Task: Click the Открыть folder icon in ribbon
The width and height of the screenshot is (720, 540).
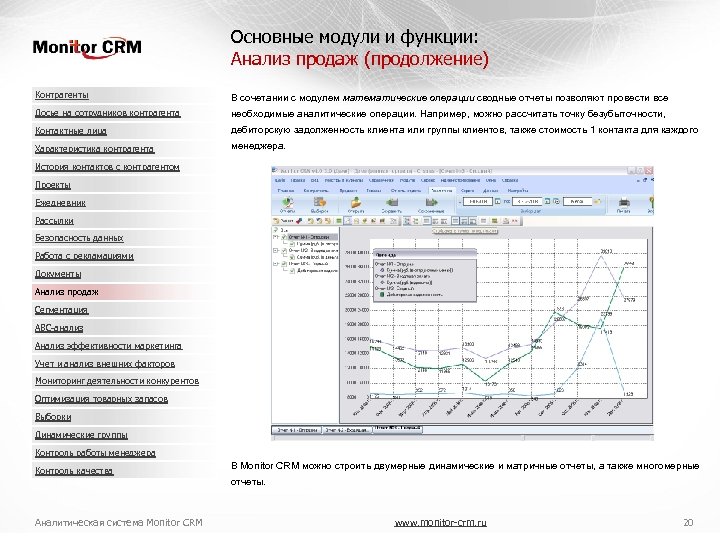Action: click(356, 205)
